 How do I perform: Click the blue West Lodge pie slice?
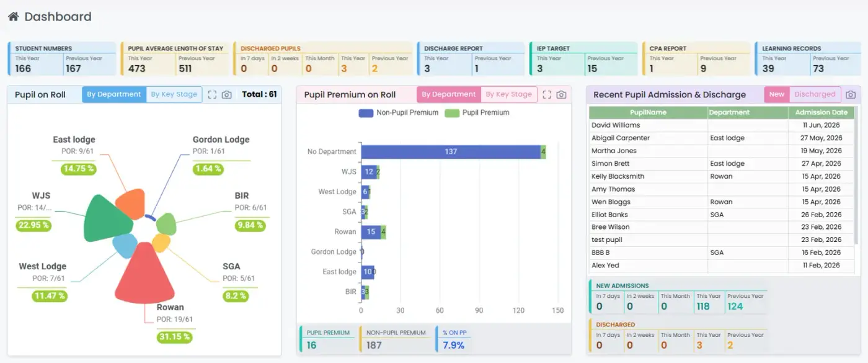[125, 246]
